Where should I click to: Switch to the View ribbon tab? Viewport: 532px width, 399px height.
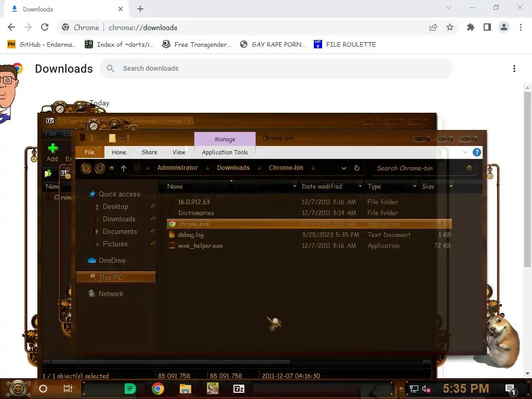(x=179, y=152)
